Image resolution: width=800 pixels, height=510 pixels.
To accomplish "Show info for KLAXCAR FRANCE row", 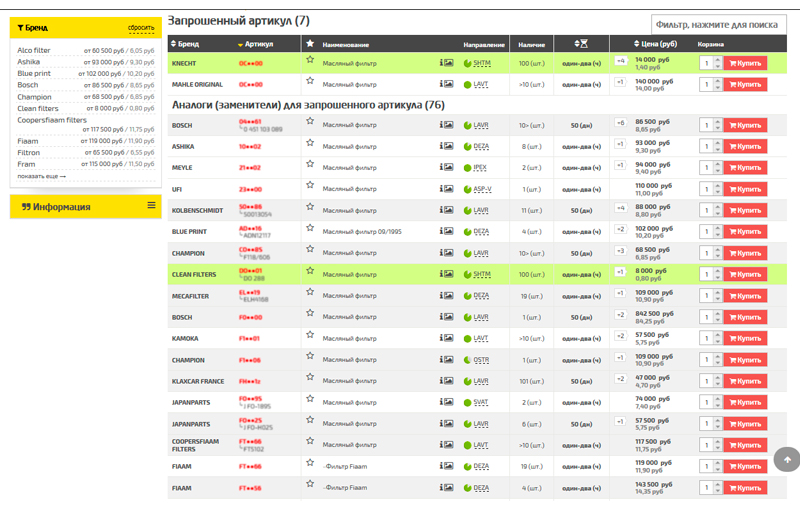I will 441,380.
